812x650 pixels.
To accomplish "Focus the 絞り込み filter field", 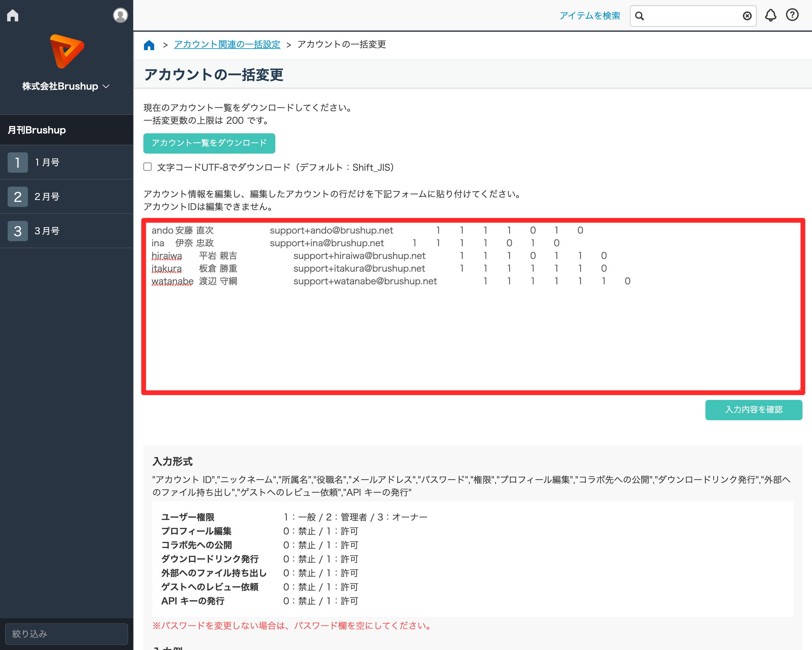I will (x=67, y=634).
